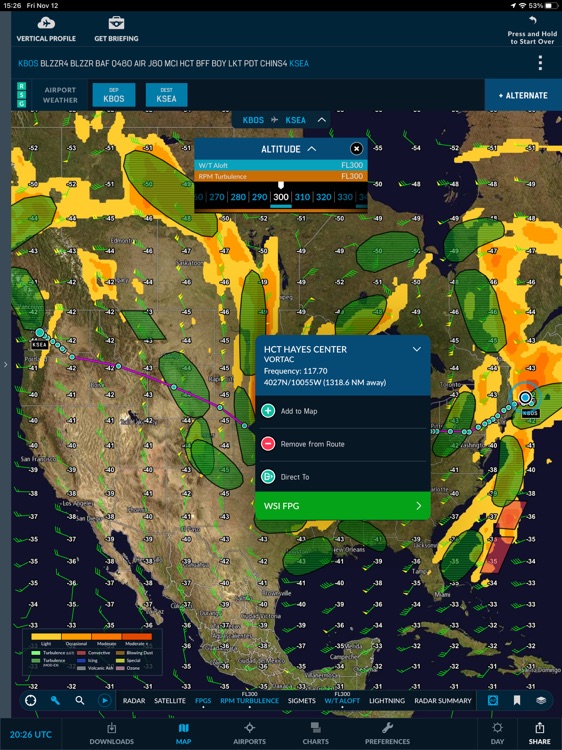562x750 pixels.
Task: Tap the DEST KSEA airport button
Action: pyautogui.click(x=166, y=95)
